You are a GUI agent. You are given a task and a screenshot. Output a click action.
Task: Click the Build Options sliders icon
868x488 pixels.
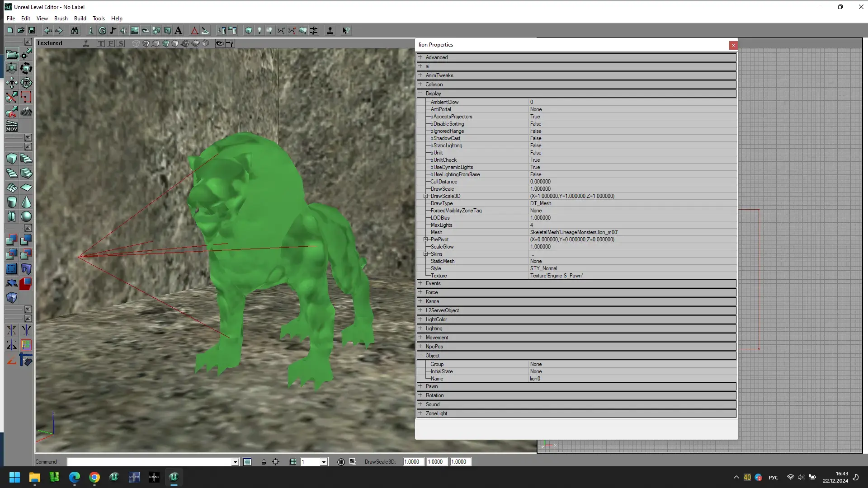314,30
